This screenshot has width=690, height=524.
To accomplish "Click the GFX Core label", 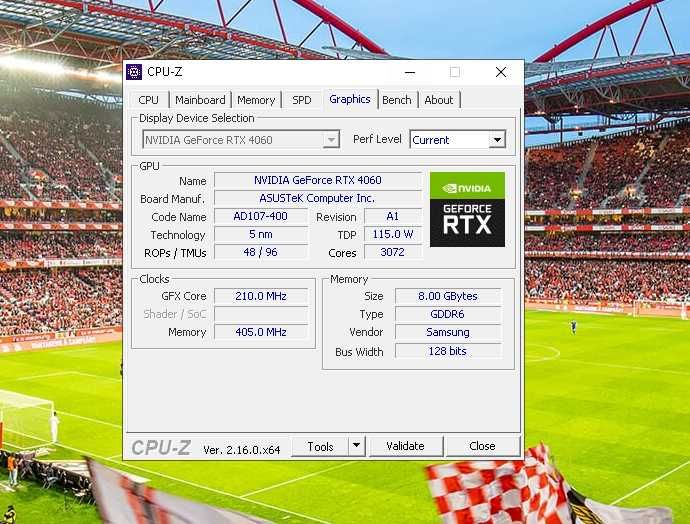I will [x=184, y=296].
